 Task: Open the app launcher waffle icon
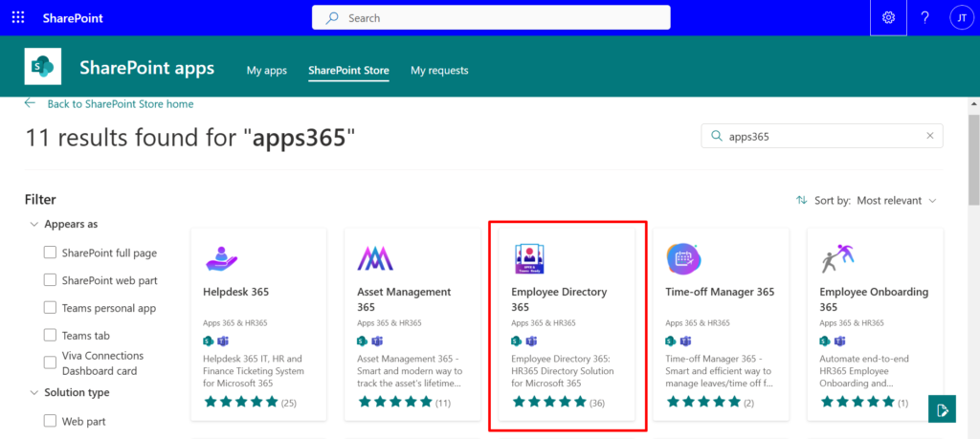(19, 18)
